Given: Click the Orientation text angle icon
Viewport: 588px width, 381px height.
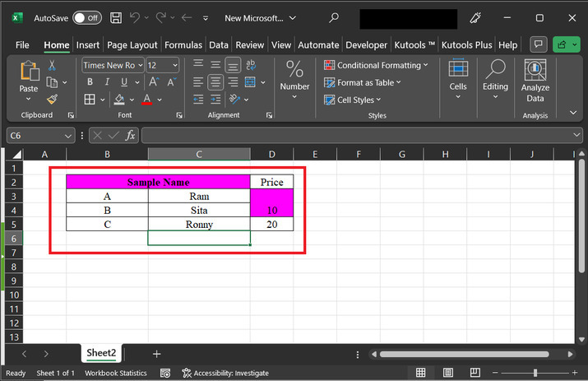Looking at the screenshot, I should 234,99.
